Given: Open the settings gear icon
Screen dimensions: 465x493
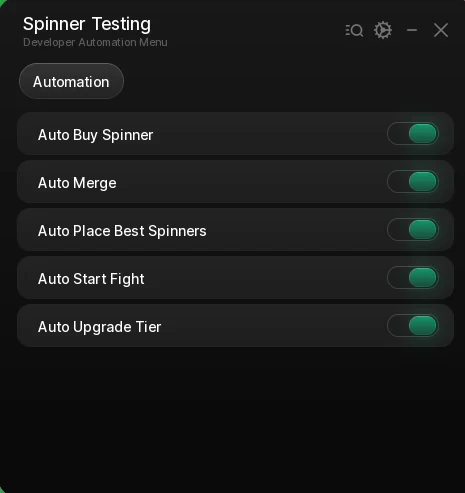Looking at the screenshot, I should (383, 30).
